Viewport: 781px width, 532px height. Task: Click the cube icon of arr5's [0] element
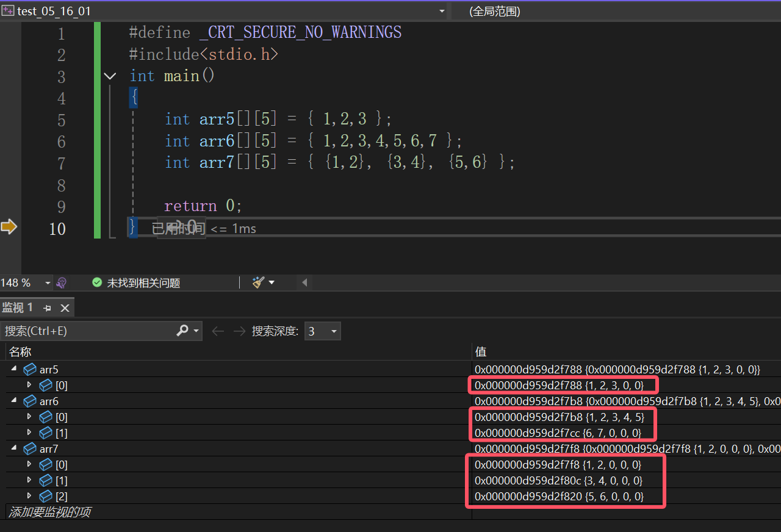(46, 385)
